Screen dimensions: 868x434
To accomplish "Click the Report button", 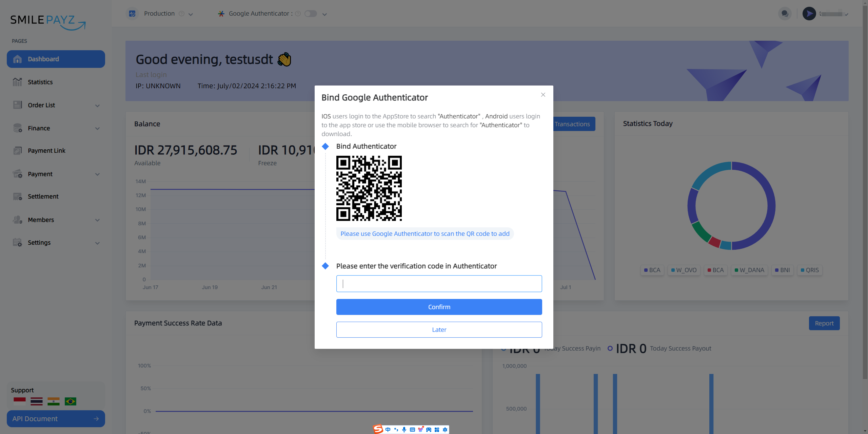I will point(824,323).
